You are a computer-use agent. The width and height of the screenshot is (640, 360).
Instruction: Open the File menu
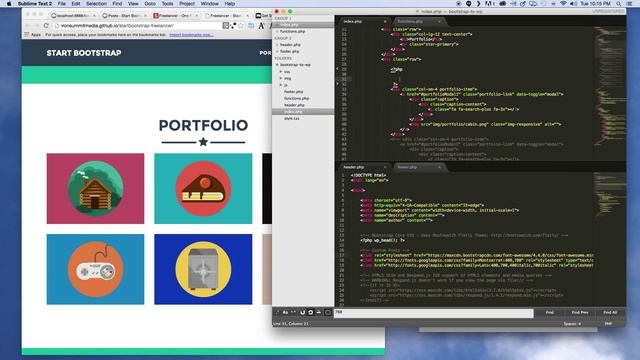point(62,4)
